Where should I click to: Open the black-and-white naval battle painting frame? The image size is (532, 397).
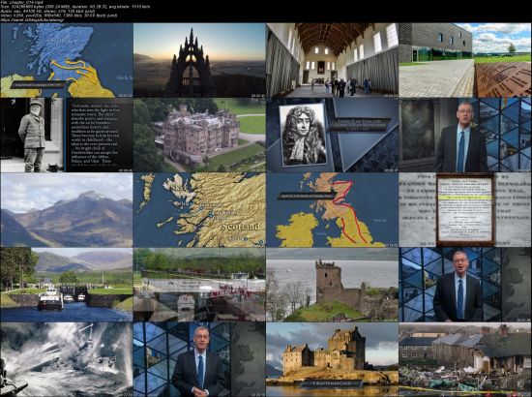click(67, 359)
